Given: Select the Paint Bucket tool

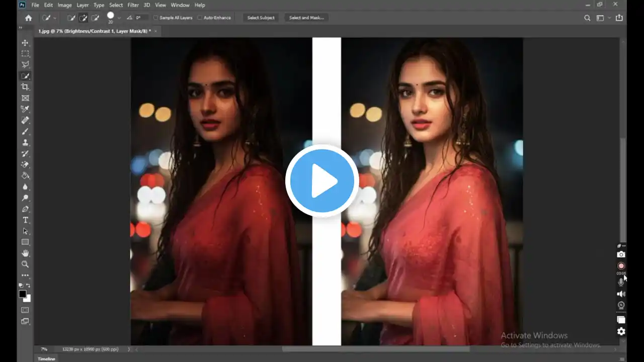Looking at the screenshot, I should pyautogui.click(x=25, y=175).
